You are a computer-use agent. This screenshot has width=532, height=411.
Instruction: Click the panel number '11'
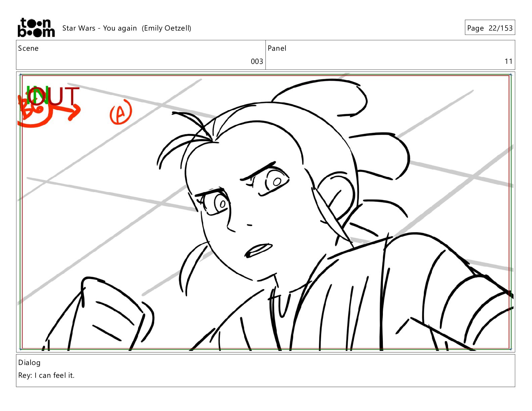508,61
